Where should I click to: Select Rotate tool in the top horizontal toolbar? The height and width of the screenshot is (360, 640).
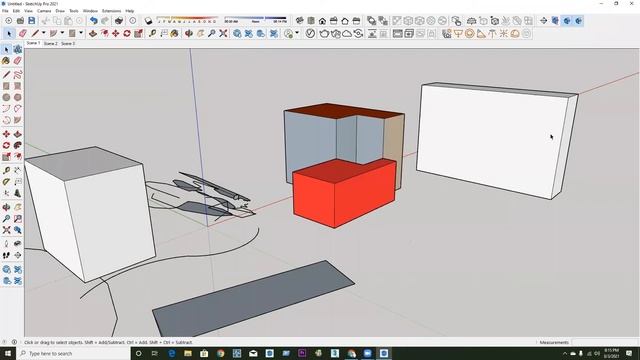(x=127, y=33)
